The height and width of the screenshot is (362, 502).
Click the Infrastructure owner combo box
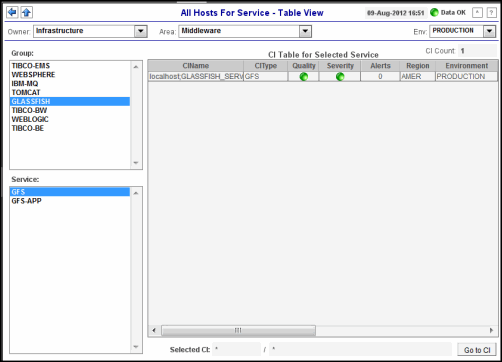pyautogui.click(x=90, y=31)
